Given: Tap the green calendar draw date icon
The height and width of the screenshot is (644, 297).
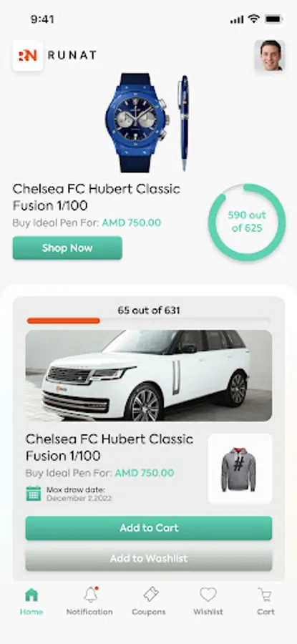Looking at the screenshot, I should pos(33,493).
